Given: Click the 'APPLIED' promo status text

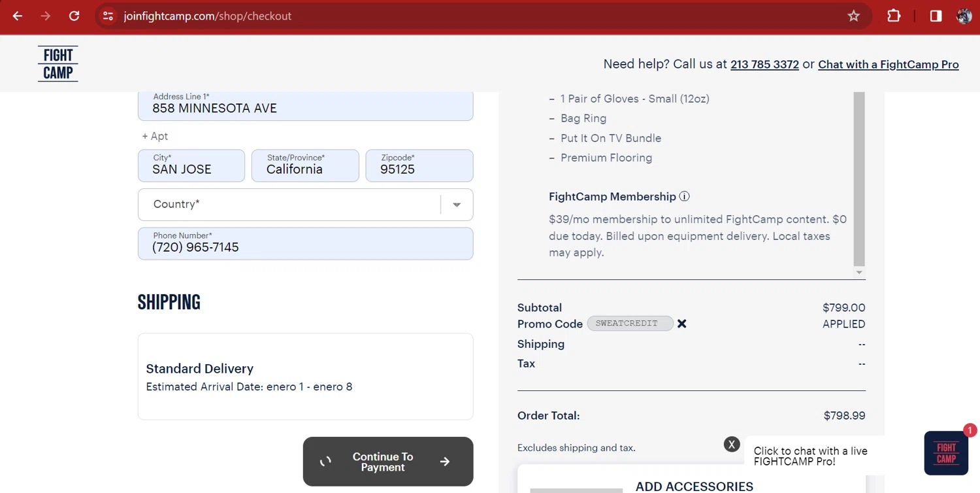Looking at the screenshot, I should tap(844, 324).
